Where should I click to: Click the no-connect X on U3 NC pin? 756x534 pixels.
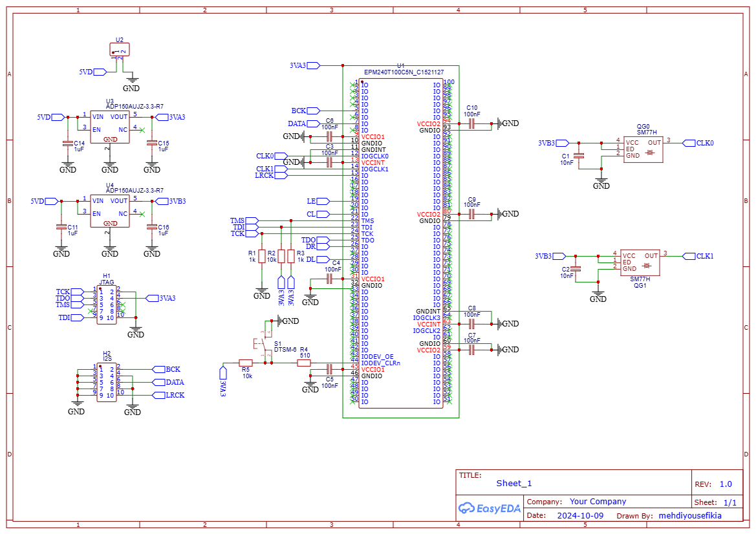tap(142, 130)
